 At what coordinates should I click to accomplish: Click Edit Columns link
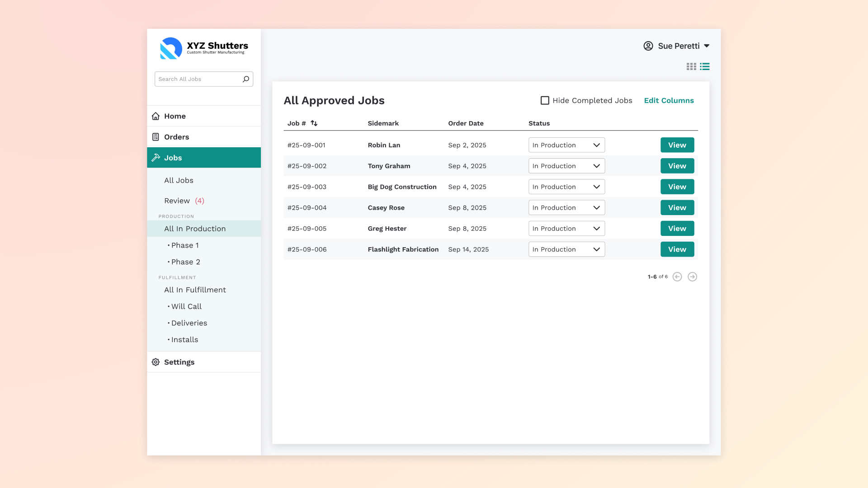click(669, 101)
